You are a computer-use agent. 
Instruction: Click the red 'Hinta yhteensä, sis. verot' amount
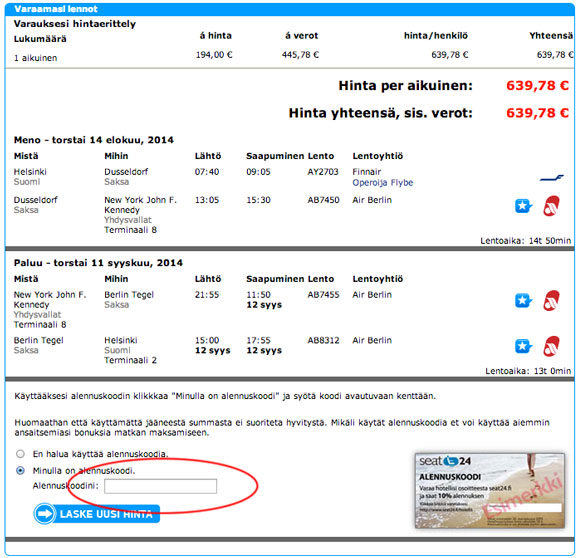coord(537,113)
